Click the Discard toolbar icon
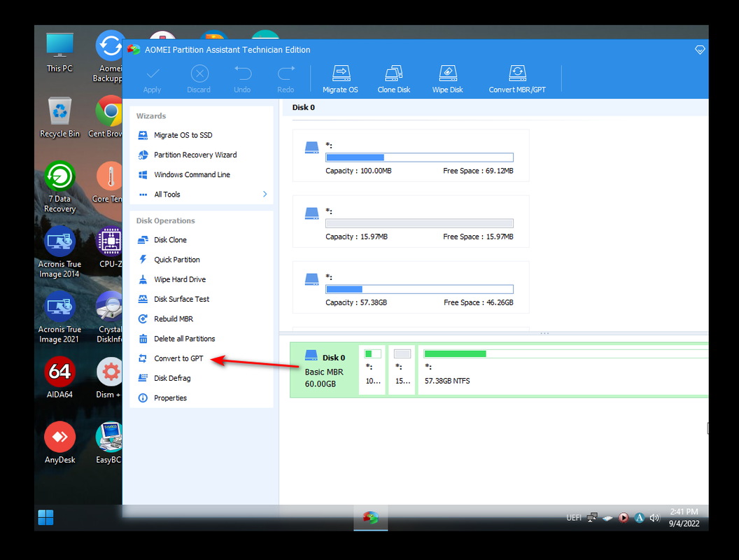This screenshot has height=560, width=739. click(x=199, y=78)
